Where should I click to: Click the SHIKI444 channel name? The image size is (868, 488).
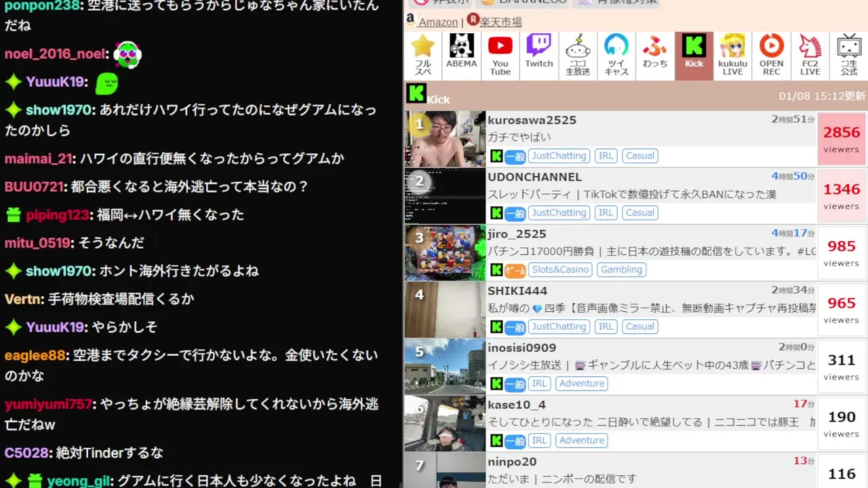coord(517,291)
